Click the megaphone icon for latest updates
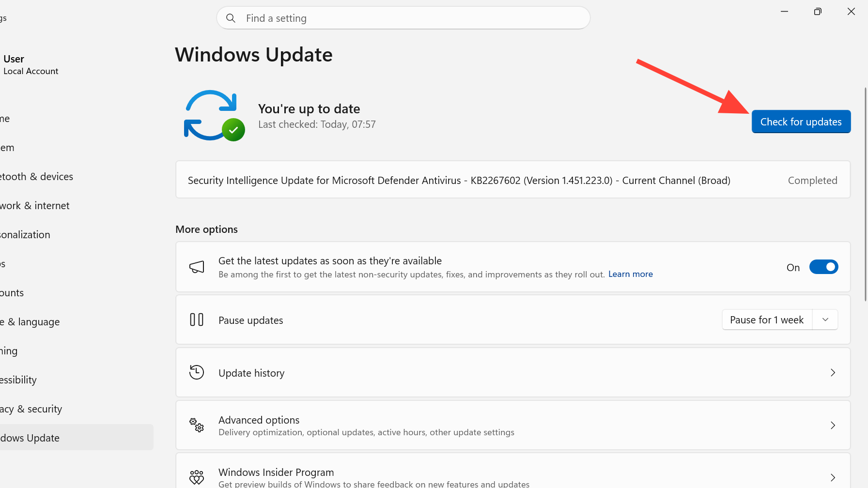Viewport: 868px width, 488px height. (197, 267)
